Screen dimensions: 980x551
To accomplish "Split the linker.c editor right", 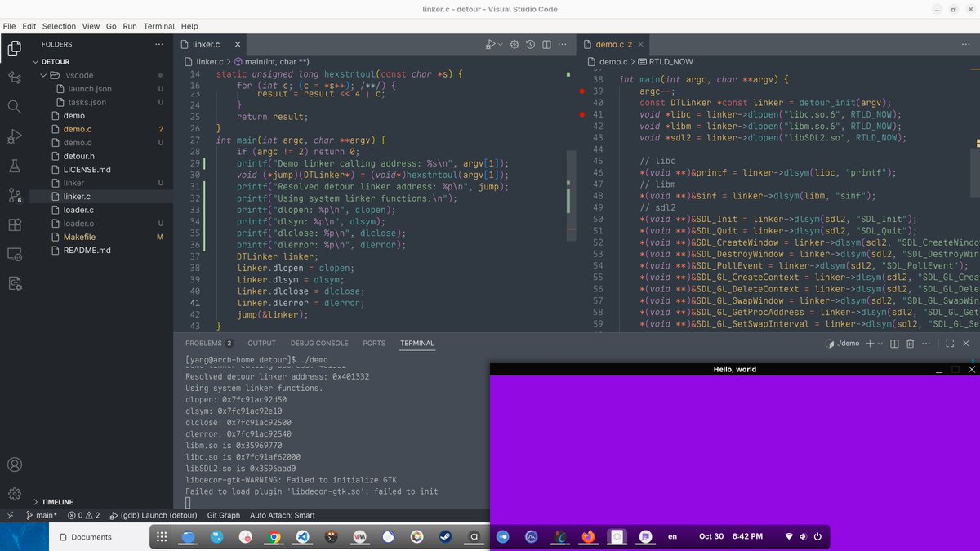I will (x=546, y=45).
